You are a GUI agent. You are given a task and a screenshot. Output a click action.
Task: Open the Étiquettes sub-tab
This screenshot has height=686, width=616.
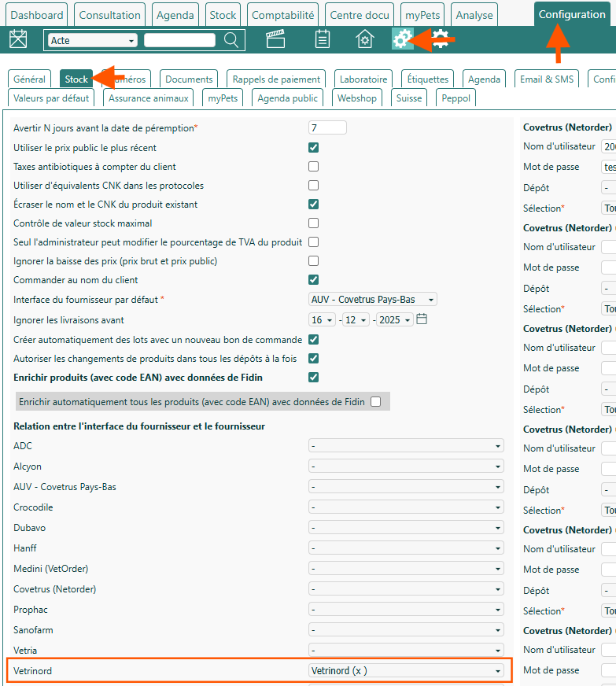[x=427, y=79]
